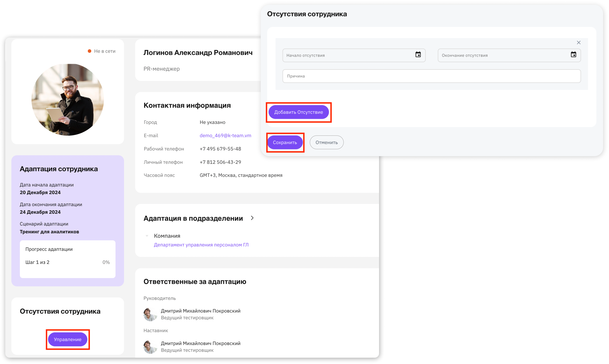Collapse the Компания tree node

coord(147,236)
